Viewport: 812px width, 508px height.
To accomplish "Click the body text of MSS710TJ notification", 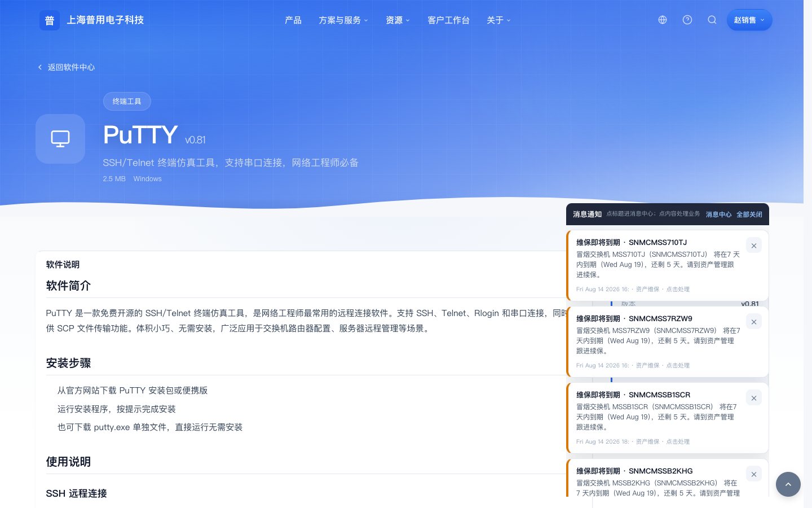I will (x=658, y=265).
